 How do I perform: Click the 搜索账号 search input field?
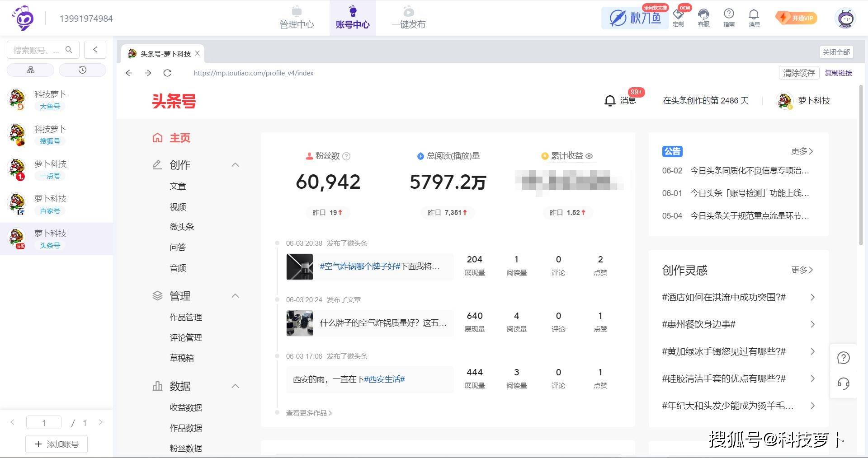pyautogui.click(x=37, y=50)
